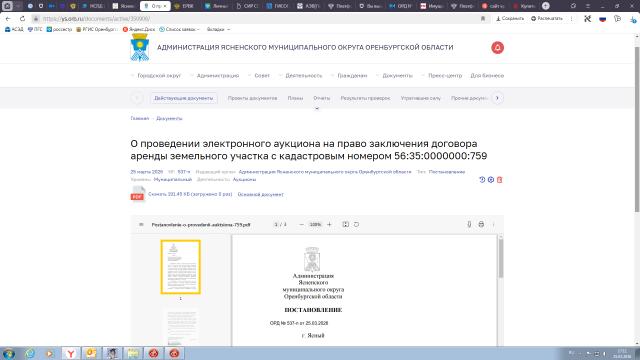Open the Пресс-центр menu
Image resolution: width=640 pixels, height=360 pixels.
coord(445,76)
